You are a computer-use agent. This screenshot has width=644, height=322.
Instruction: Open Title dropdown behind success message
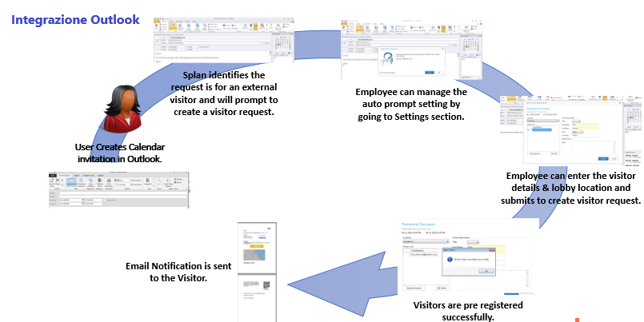(x=473, y=242)
